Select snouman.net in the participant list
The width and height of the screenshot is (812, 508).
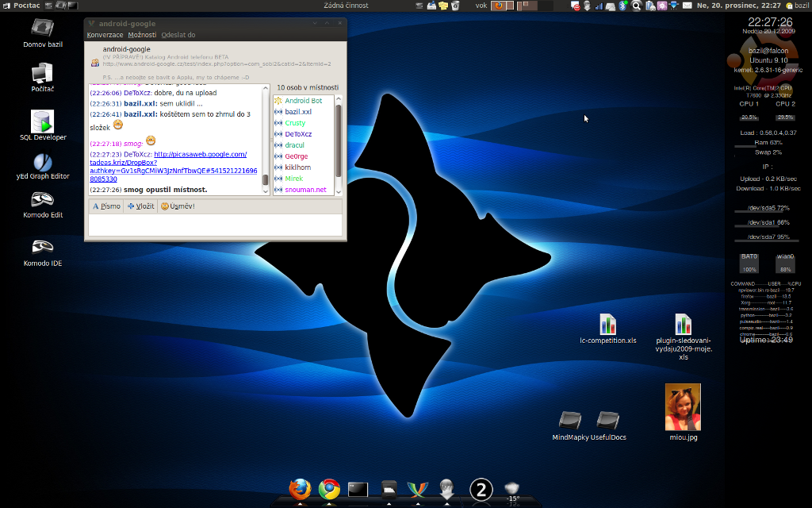point(305,190)
